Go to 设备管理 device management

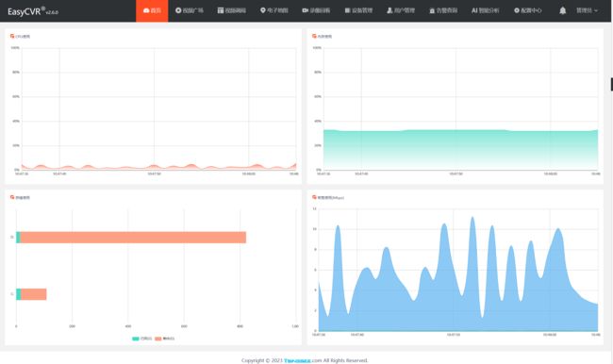358,10
